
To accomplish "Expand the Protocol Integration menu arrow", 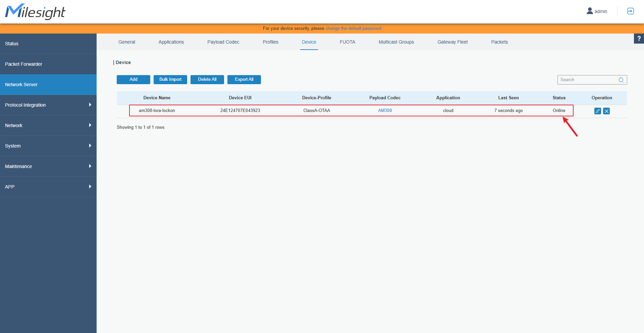I will pos(90,105).
